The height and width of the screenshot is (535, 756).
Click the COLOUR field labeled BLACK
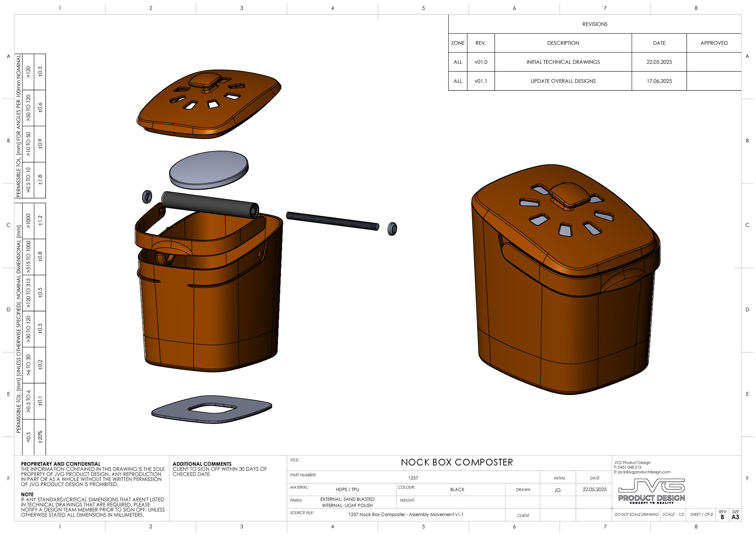pos(457,490)
